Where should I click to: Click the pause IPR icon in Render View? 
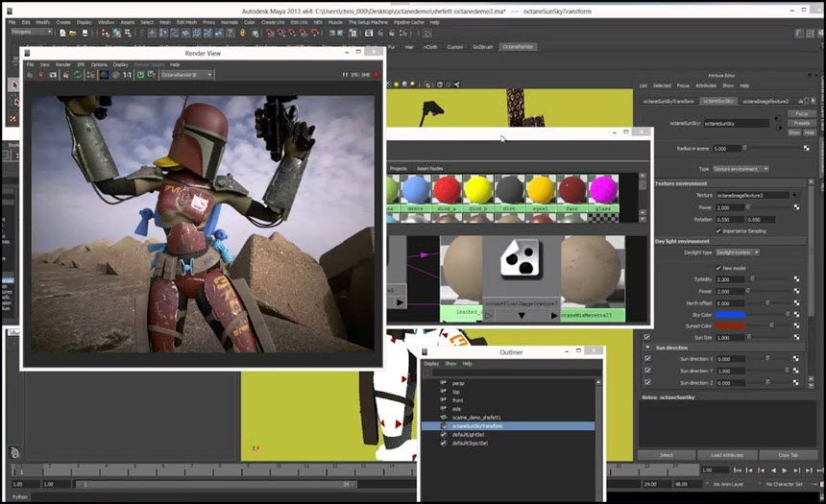pos(345,75)
